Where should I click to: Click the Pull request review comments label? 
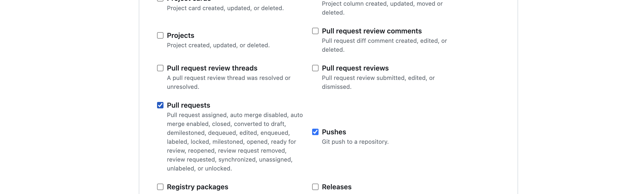(372, 31)
